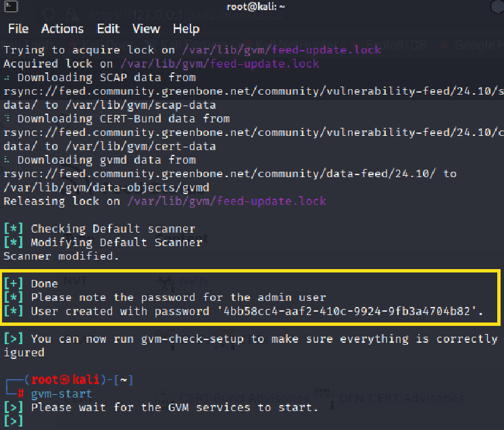
Task: Click the CERT-Bund rsync feed URL
Action: point(253,133)
